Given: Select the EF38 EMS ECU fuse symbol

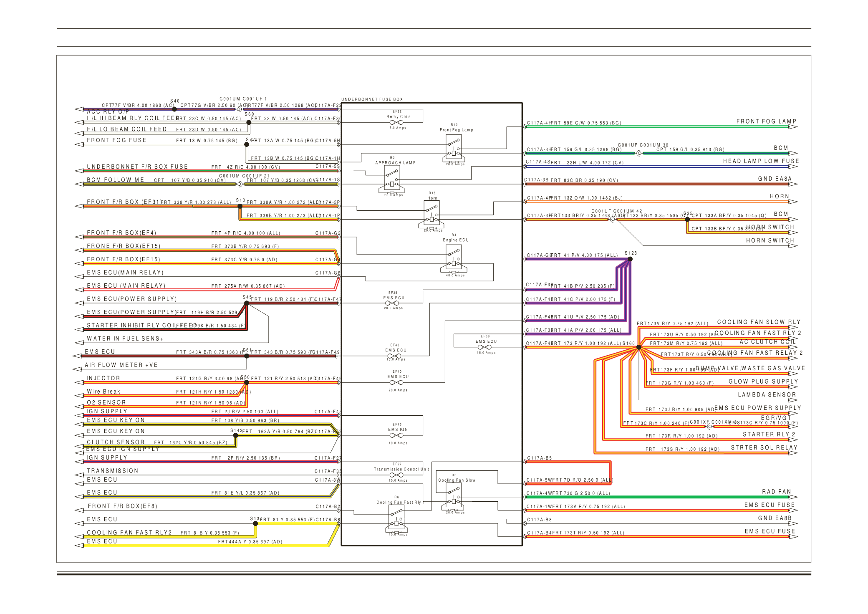Looking at the screenshot, I should point(392,303).
